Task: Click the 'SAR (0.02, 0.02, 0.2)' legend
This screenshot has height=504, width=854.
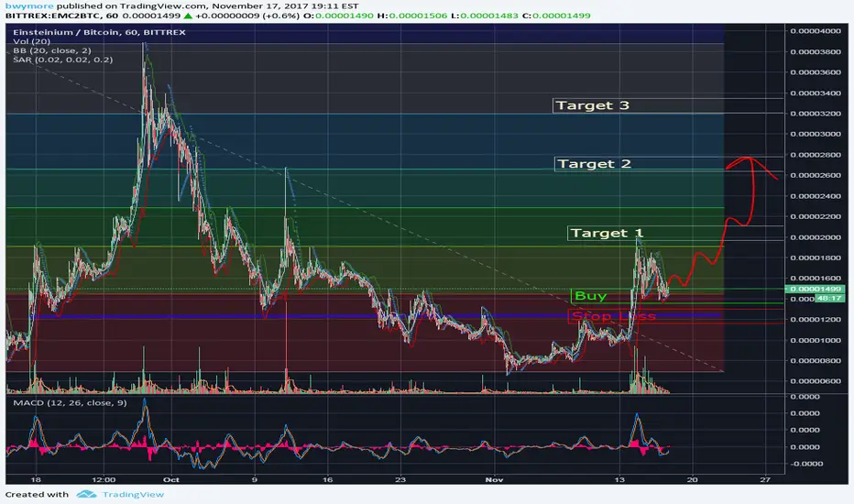Action: pyautogui.click(x=62, y=60)
